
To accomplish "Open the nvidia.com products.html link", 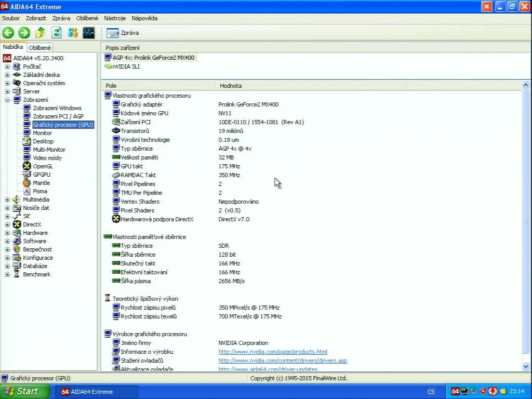I will coord(273,352).
